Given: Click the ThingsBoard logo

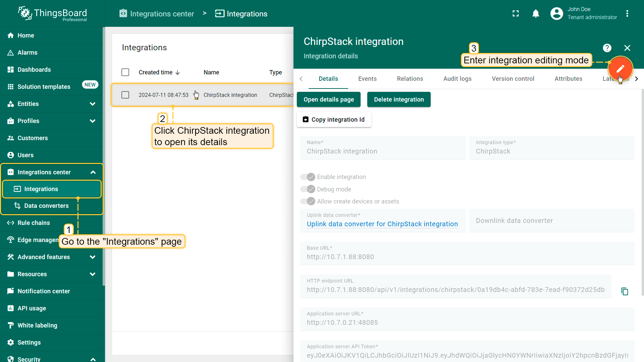Looking at the screenshot, I should point(53,14).
